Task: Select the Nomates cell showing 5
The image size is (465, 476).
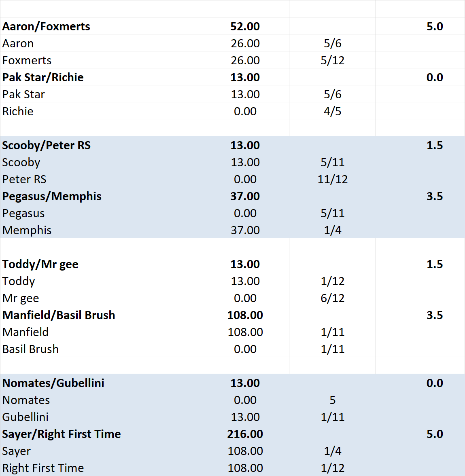Action: (332, 400)
